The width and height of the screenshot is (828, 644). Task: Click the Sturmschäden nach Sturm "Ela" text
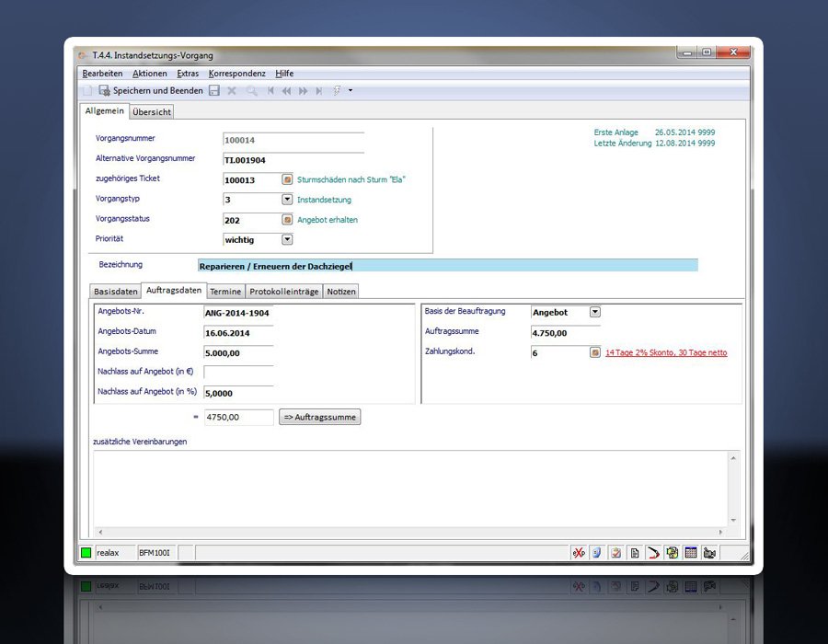[351, 179]
